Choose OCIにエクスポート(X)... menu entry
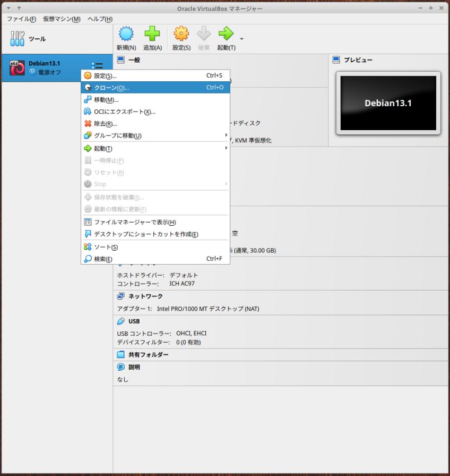The image size is (450, 476). 155,112
